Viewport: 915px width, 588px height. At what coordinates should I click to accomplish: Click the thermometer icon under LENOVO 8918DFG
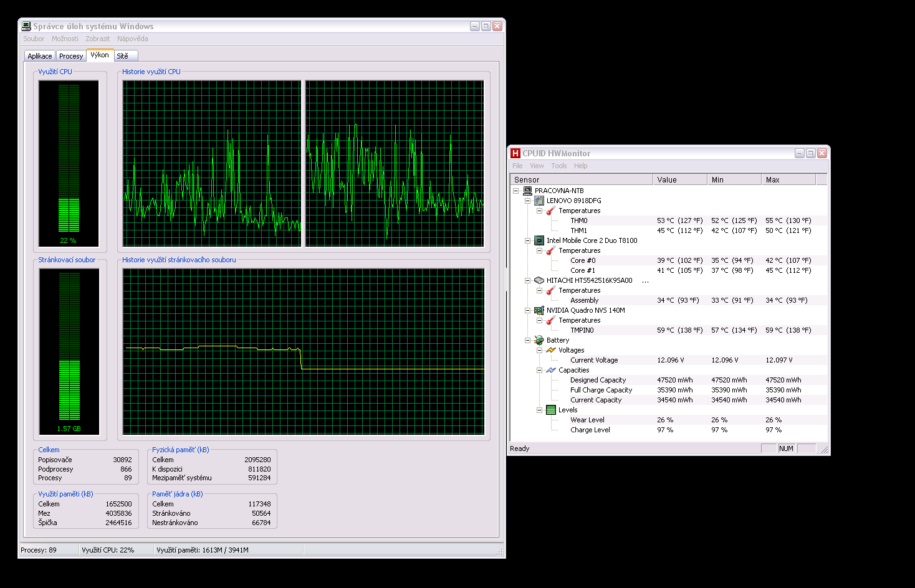[x=551, y=211]
